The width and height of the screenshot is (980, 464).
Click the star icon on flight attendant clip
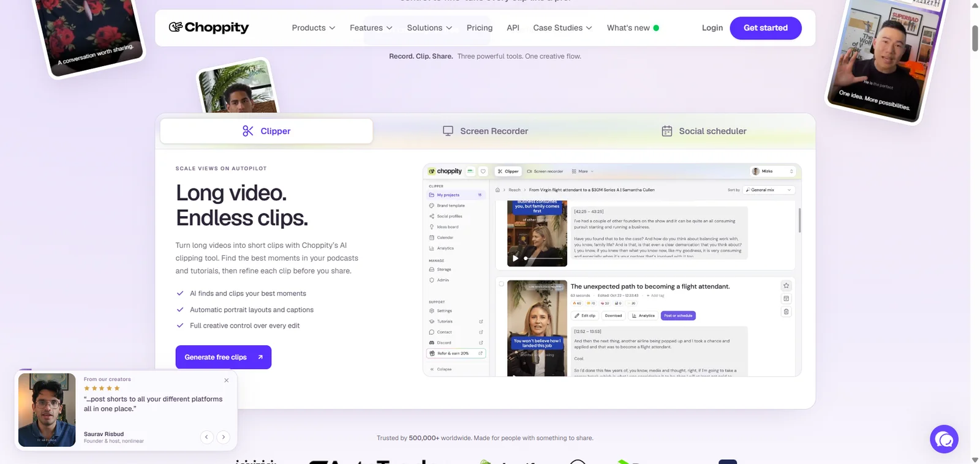coord(786,286)
